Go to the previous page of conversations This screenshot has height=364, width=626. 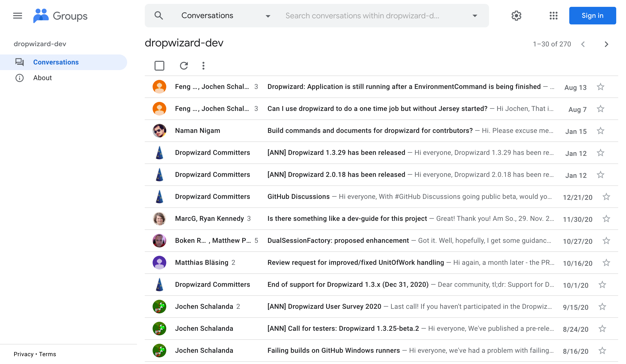(x=583, y=44)
